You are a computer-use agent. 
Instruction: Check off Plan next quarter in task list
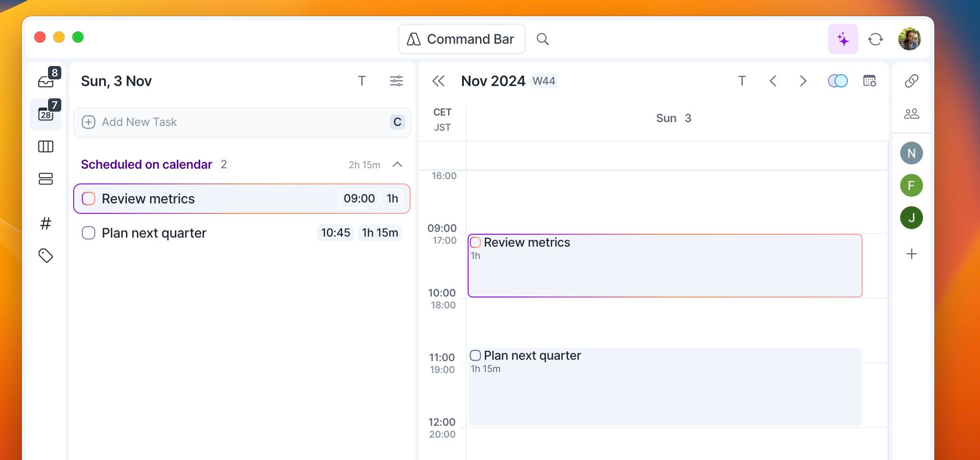click(88, 233)
